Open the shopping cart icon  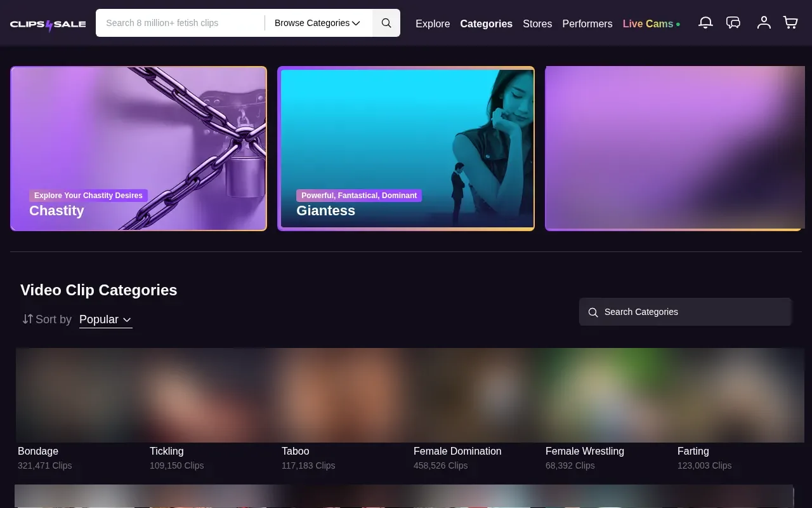pyautogui.click(x=790, y=23)
